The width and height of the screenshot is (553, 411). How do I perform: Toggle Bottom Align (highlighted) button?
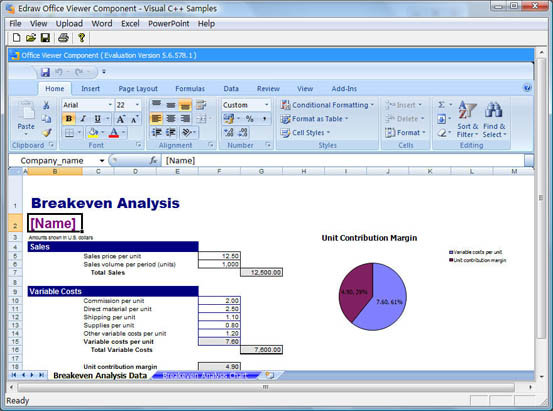tap(185, 104)
